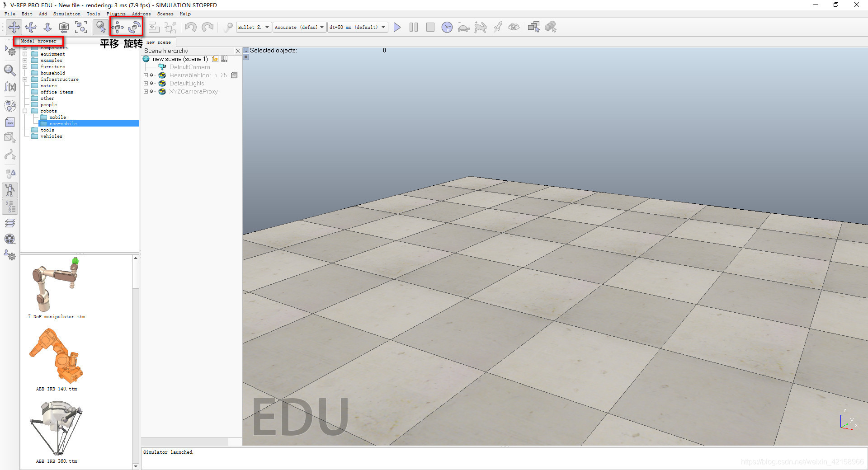Slow down simulation with turtle icon

[x=464, y=27]
